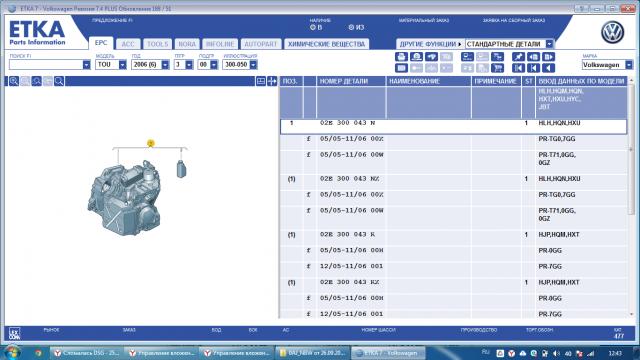Screen dimensions: 640x360
Task: Switch to the TOOLS tab
Action: [158, 44]
